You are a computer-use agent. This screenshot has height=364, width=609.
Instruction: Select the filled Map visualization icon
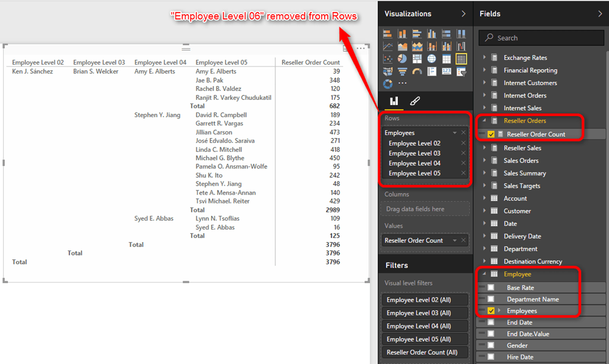click(388, 71)
